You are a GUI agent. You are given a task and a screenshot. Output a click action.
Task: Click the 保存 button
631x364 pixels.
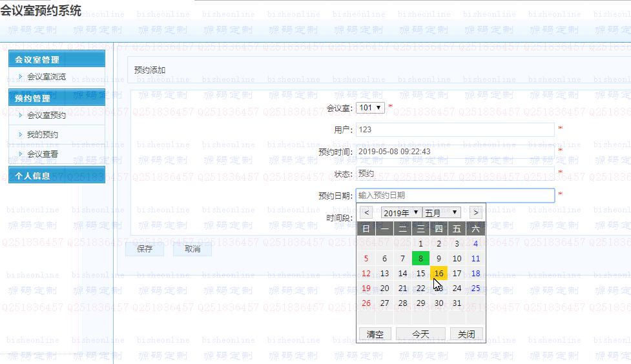(145, 249)
